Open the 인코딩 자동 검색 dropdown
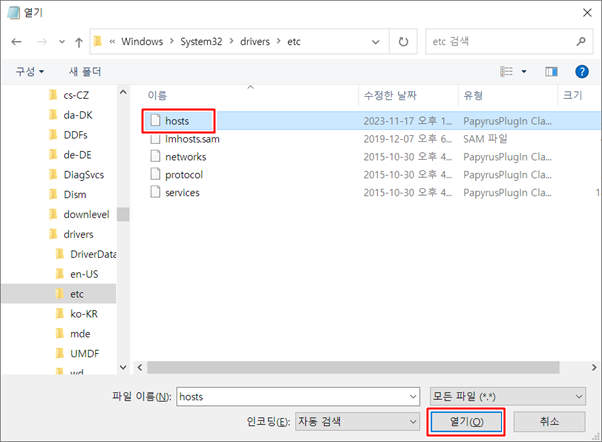Viewport: 602px width, 442px height. coord(357,422)
